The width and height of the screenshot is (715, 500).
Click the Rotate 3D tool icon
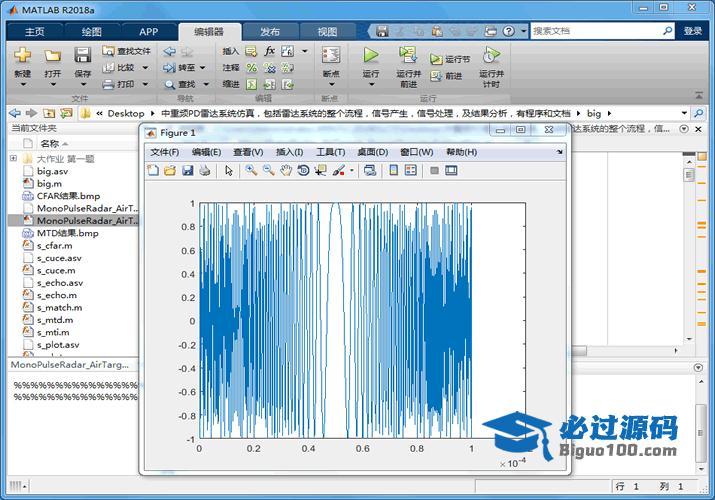pyautogui.click(x=303, y=171)
